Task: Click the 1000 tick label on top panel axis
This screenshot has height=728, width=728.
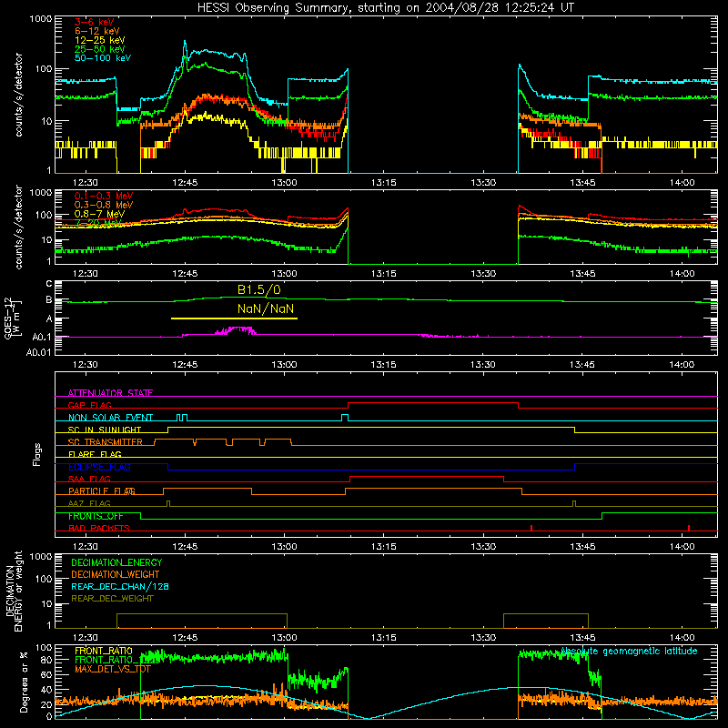Action: coord(40,19)
